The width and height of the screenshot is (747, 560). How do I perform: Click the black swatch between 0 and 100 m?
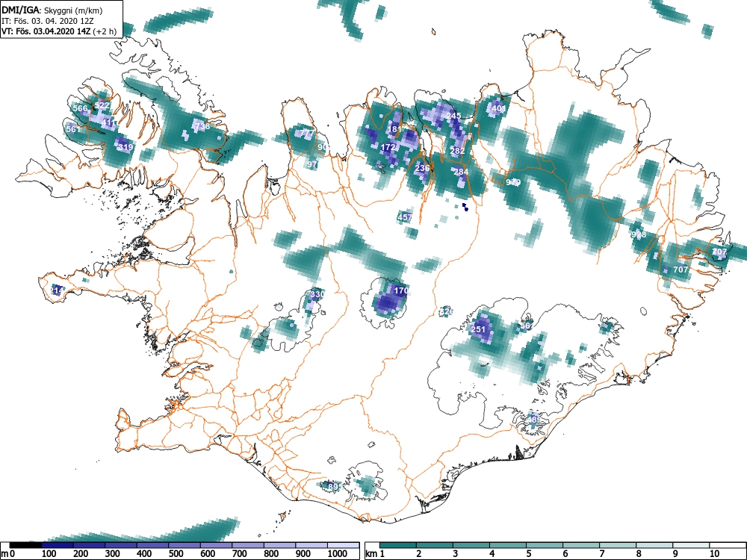click(x=25, y=545)
